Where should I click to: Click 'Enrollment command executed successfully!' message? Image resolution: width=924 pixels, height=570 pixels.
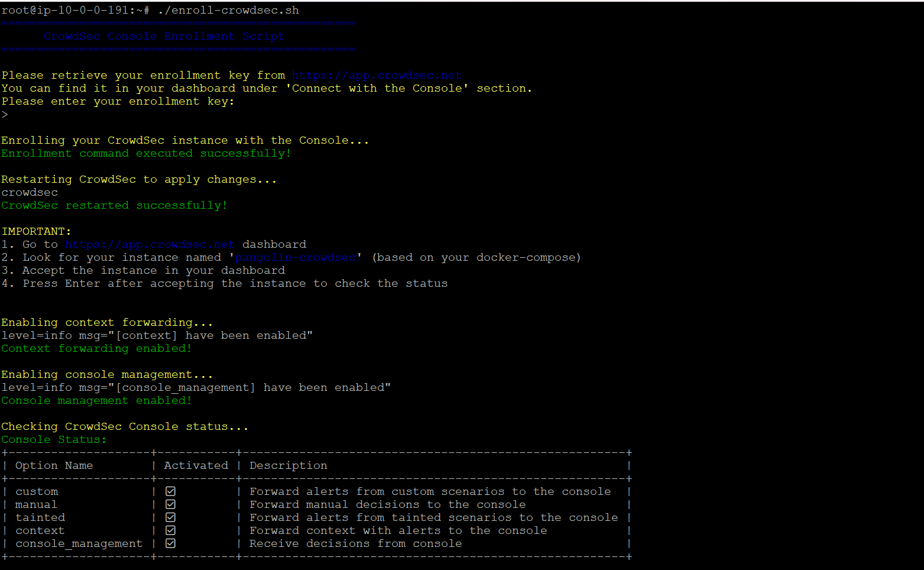coord(146,153)
